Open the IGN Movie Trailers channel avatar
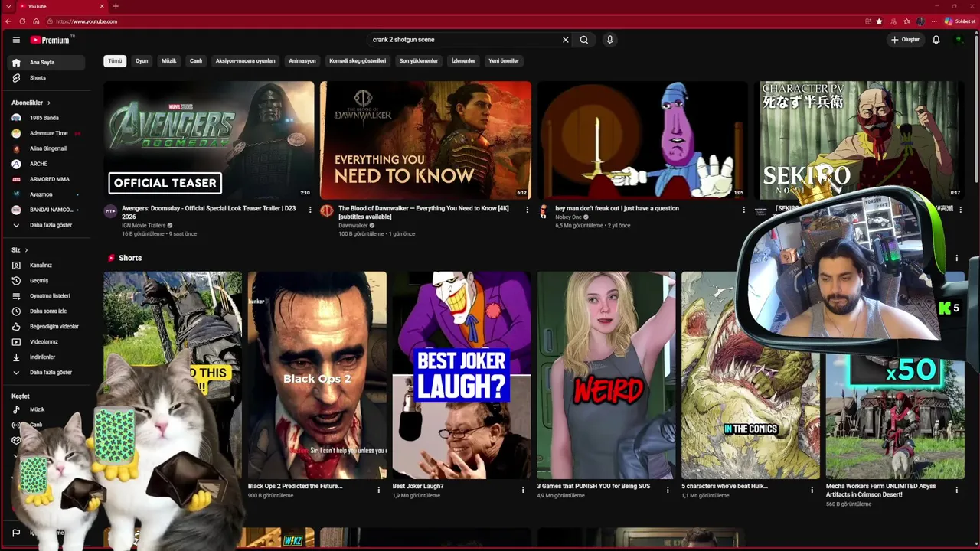 pyautogui.click(x=110, y=211)
